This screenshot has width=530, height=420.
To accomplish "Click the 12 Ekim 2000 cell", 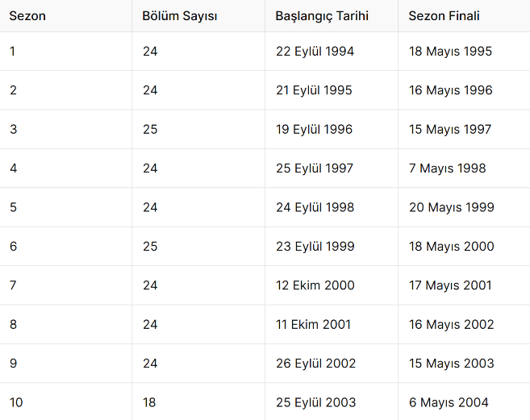I will pyautogui.click(x=315, y=285).
